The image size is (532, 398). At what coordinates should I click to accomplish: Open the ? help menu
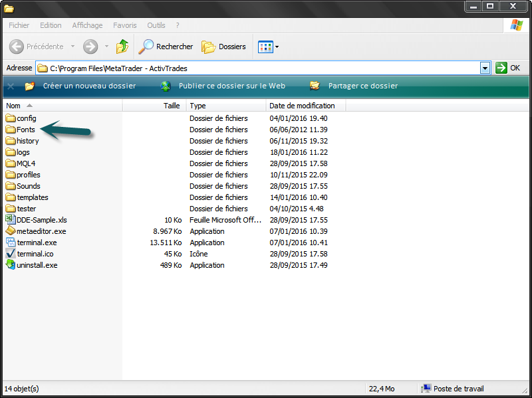pyautogui.click(x=178, y=25)
